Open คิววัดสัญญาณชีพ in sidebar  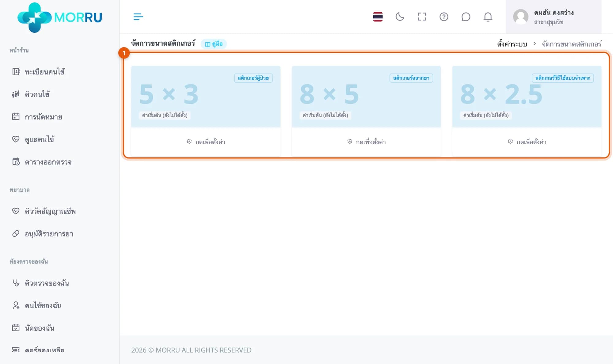[44, 211]
